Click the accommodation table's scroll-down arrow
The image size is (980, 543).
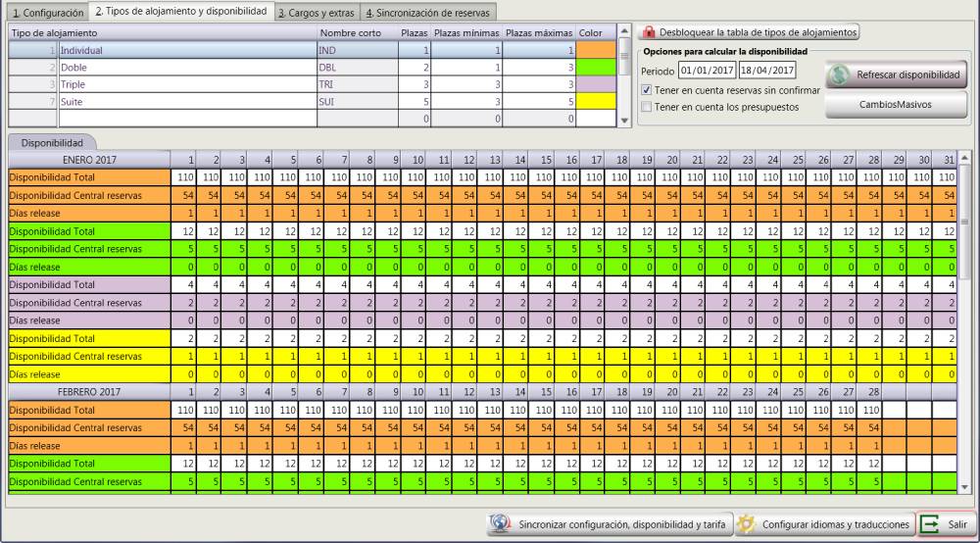pyautogui.click(x=625, y=120)
